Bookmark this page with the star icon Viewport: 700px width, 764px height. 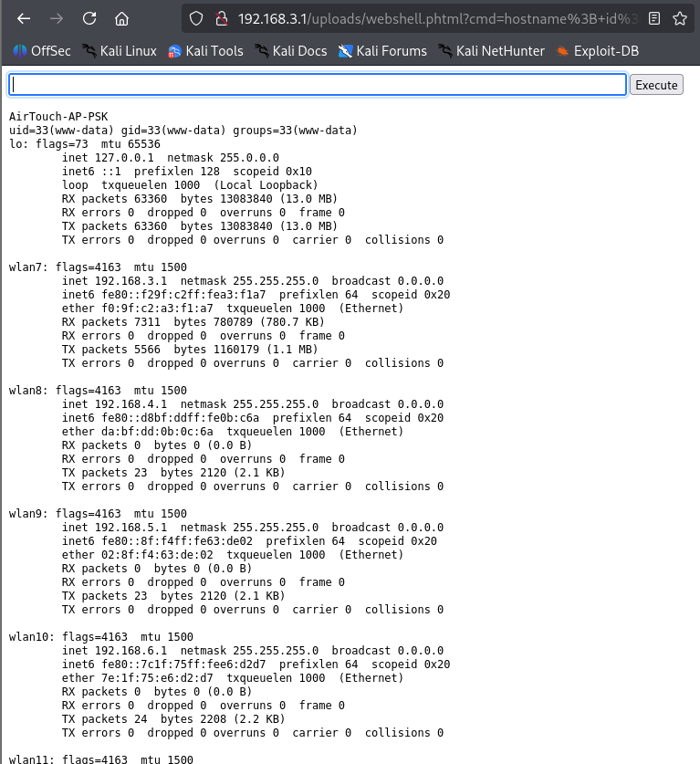pyautogui.click(x=680, y=18)
